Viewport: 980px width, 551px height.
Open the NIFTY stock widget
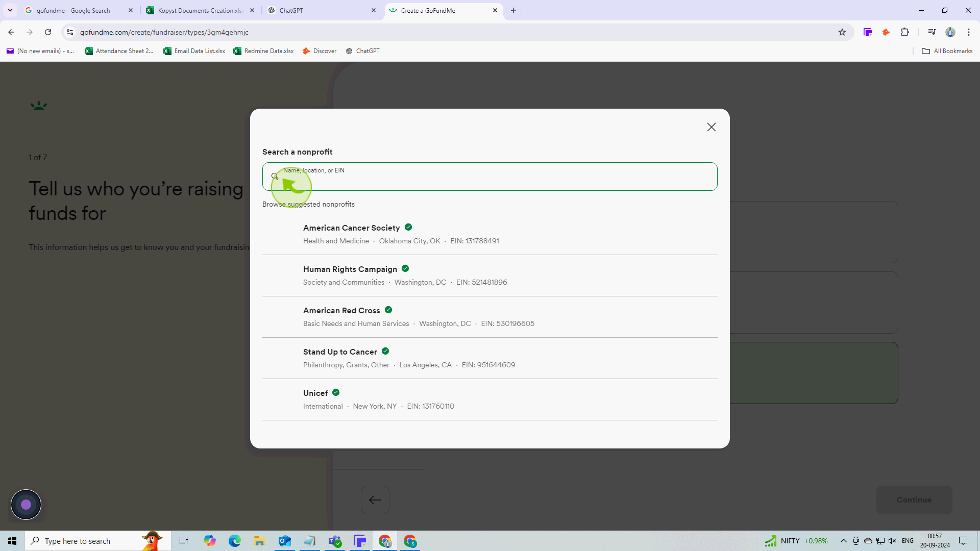pyautogui.click(x=796, y=541)
